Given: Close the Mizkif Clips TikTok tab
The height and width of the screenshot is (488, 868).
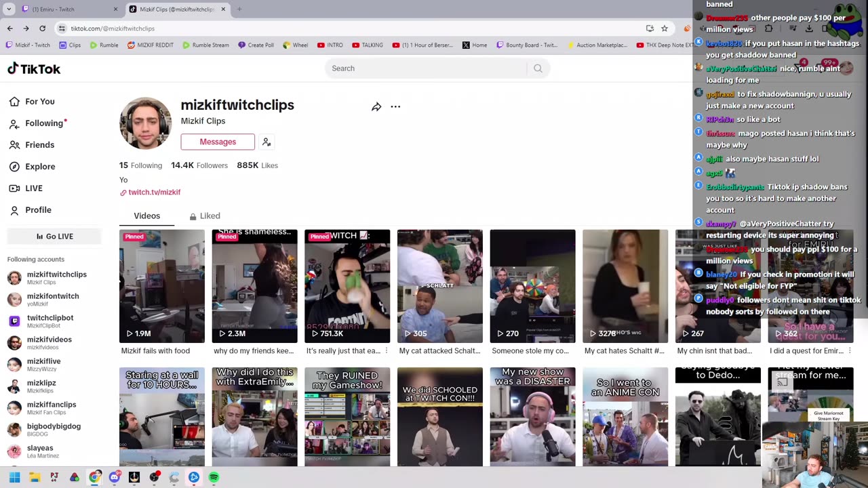Looking at the screenshot, I should pyautogui.click(x=222, y=9).
